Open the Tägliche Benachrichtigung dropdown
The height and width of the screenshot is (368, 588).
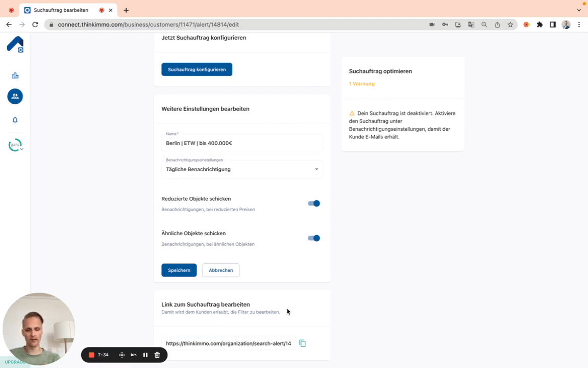(242, 169)
